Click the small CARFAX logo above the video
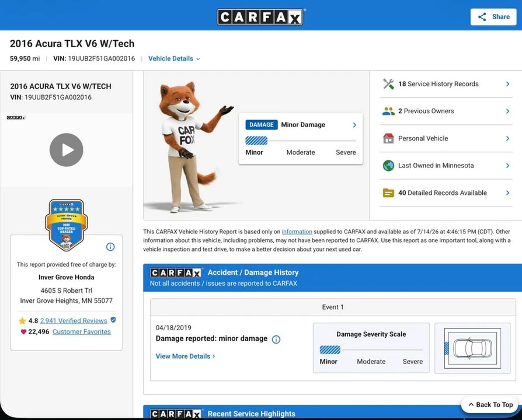Screen dimensions: 522x420 point(16,118)
